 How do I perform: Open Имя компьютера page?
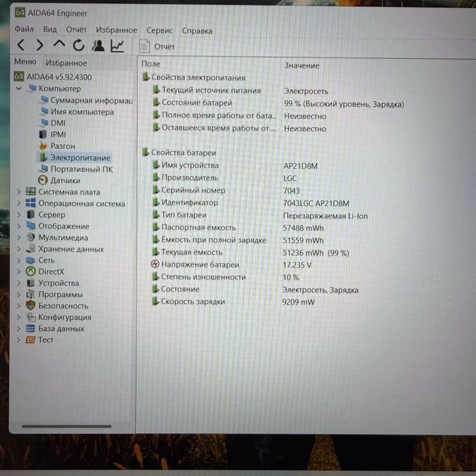[77, 112]
